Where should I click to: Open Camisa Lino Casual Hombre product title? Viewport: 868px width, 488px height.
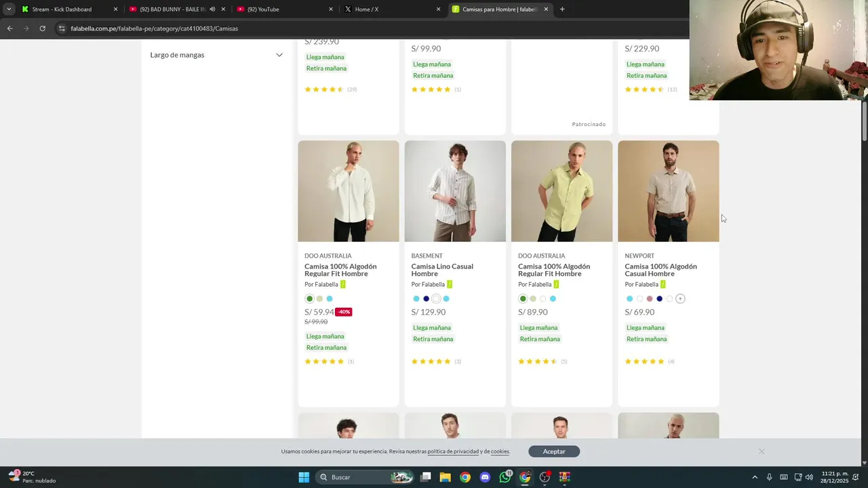442,270
